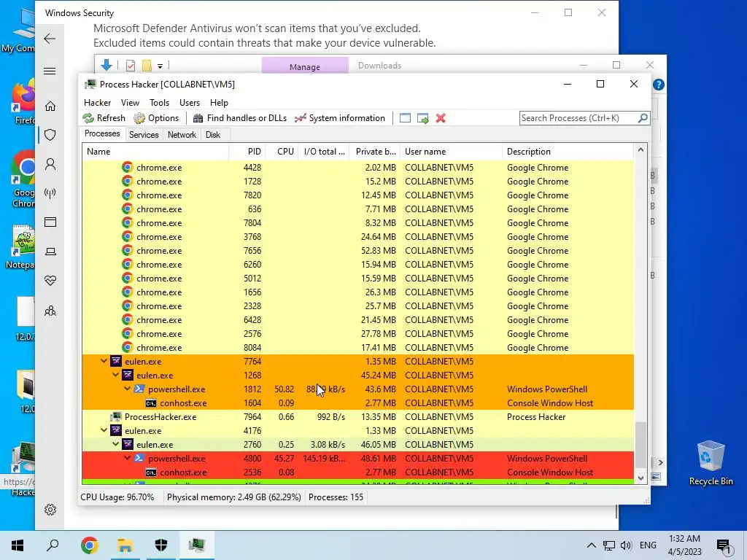Open Firewall & network protection icon

point(50,192)
